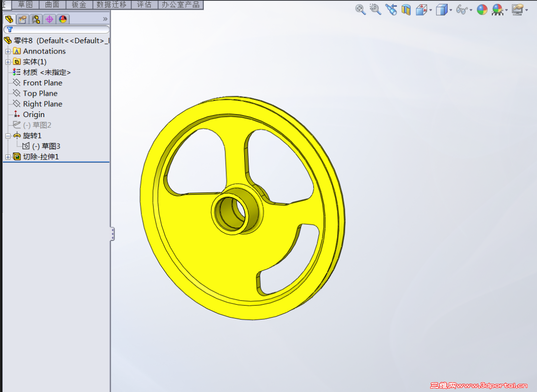Open View Orientation dropdown arrow

(431, 10)
